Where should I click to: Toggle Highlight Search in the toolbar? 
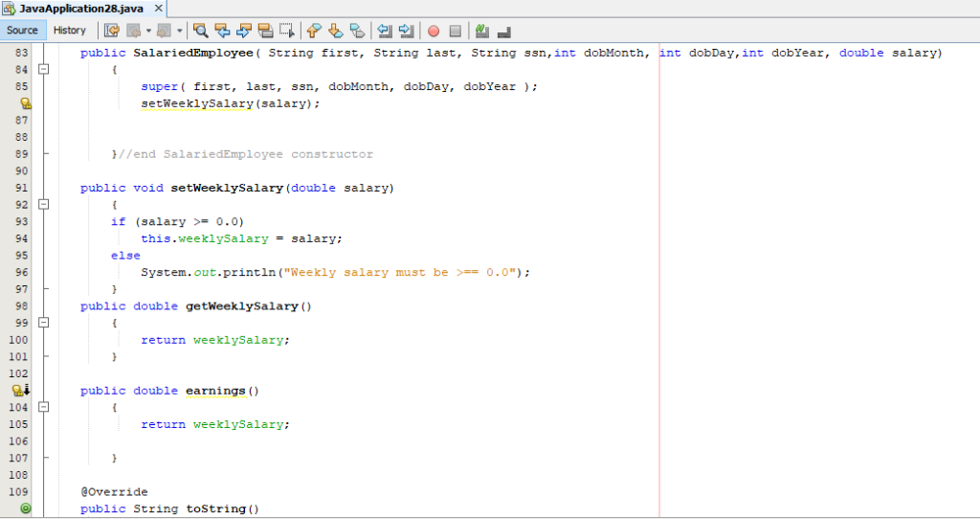point(265,30)
